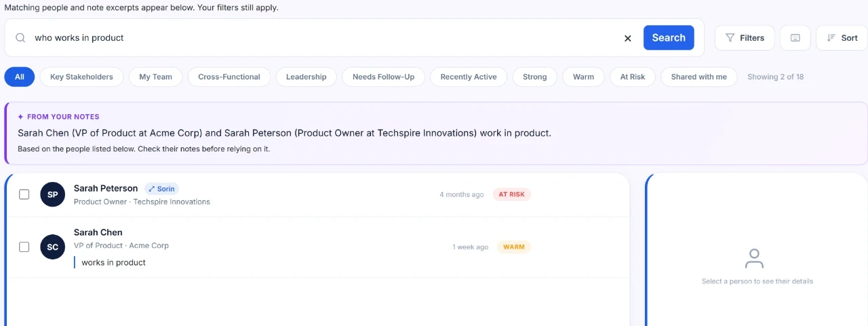This screenshot has width=868, height=326.
Task: Select the Needs Follow-Up filter chip
Action: [x=383, y=77]
